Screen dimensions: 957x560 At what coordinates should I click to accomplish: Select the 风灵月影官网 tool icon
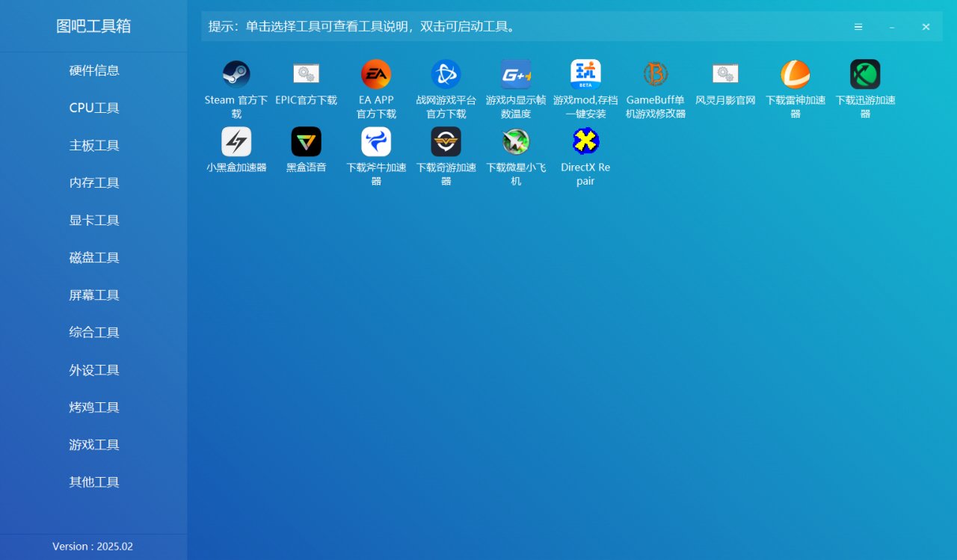pos(725,74)
